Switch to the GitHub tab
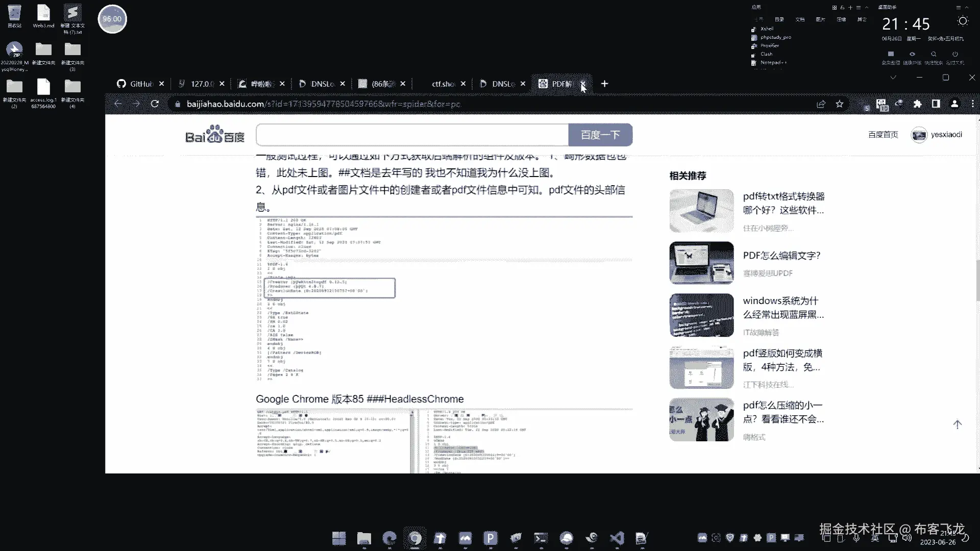980x551 pixels. 136,84
